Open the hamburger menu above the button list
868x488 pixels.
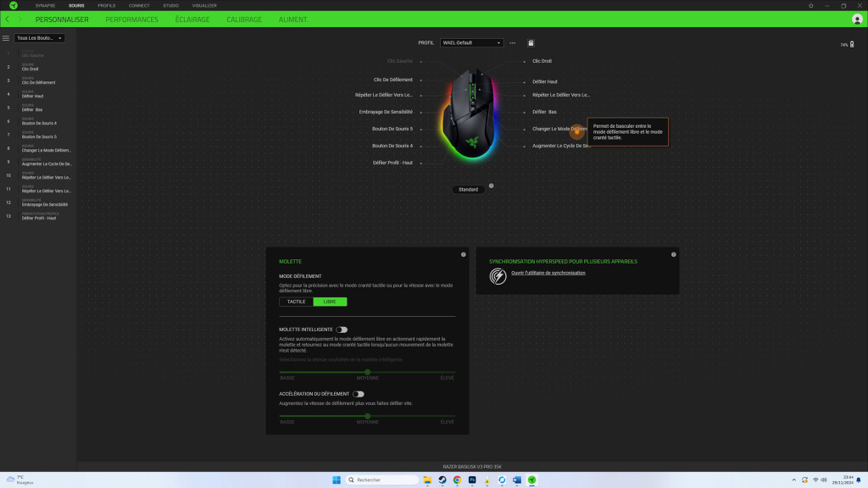coord(6,38)
